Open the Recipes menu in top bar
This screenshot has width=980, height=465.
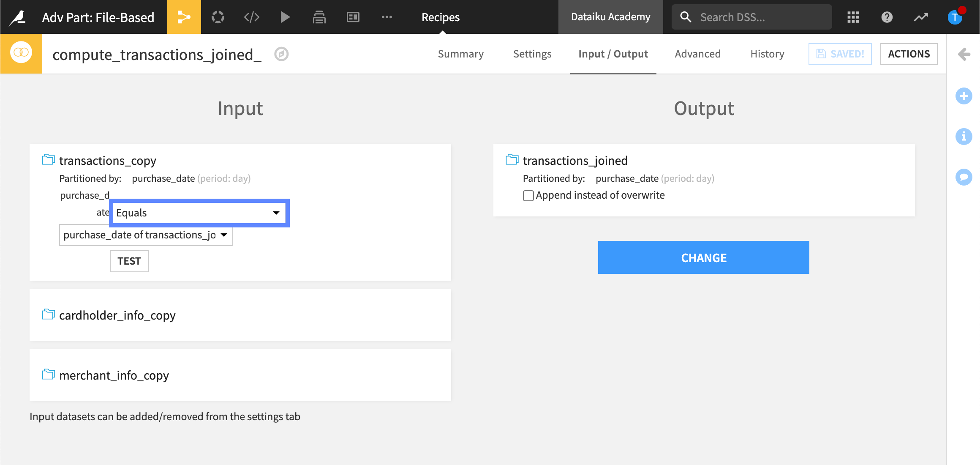pyautogui.click(x=440, y=17)
